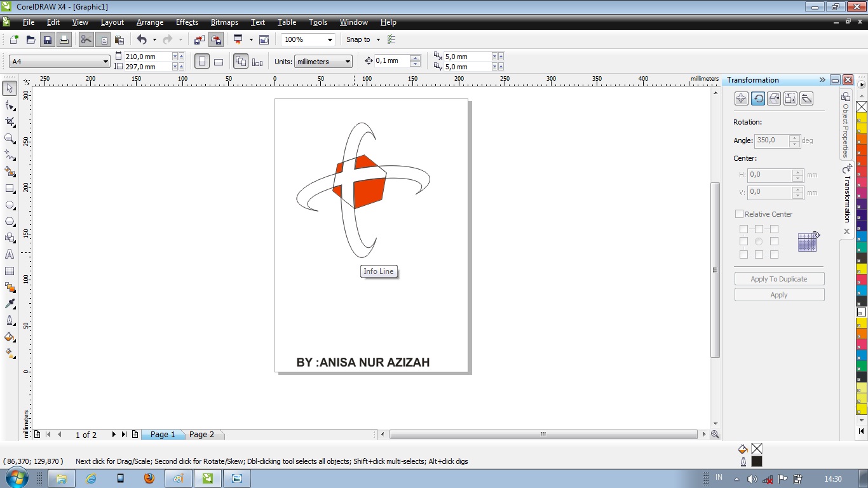
Task: Open the A4 paper size dropdown
Action: 105,61
